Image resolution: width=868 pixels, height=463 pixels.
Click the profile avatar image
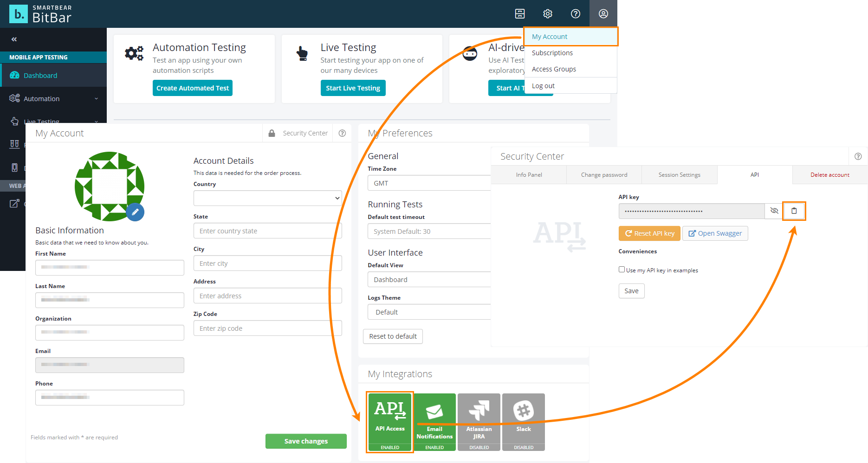coord(110,186)
